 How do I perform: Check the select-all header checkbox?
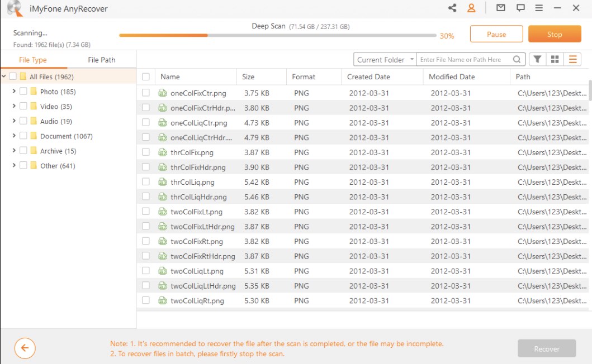coord(146,76)
